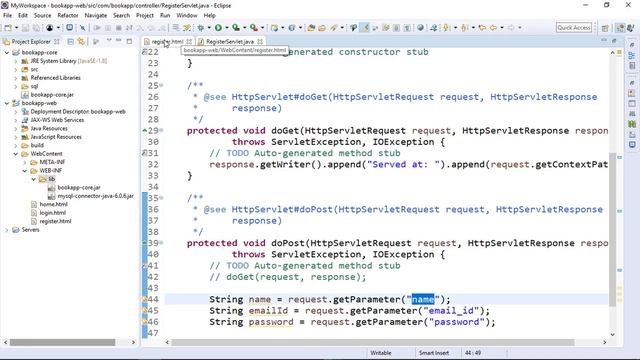Click the Open Type folder icon
Viewport: 640px width, 360px height.
pos(311,28)
